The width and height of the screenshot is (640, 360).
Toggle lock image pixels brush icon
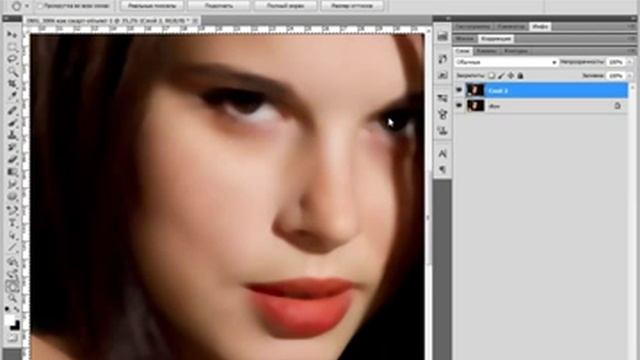click(501, 76)
